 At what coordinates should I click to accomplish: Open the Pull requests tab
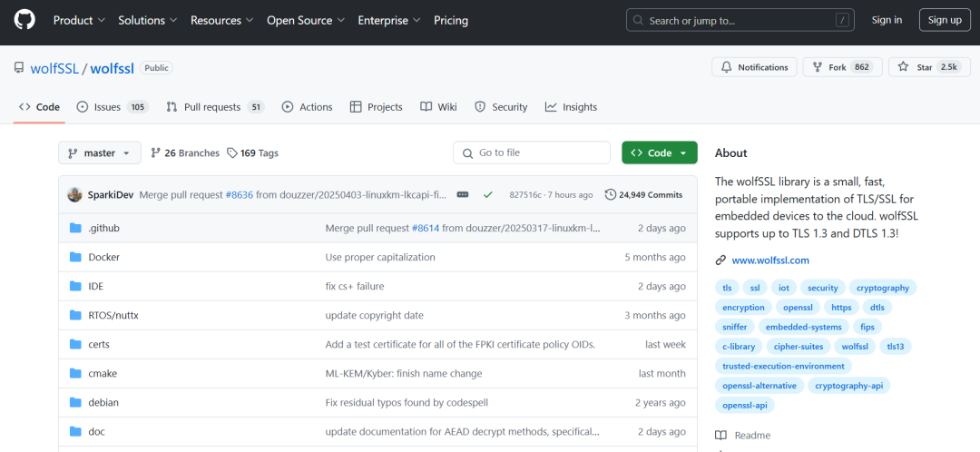[x=215, y=107]
